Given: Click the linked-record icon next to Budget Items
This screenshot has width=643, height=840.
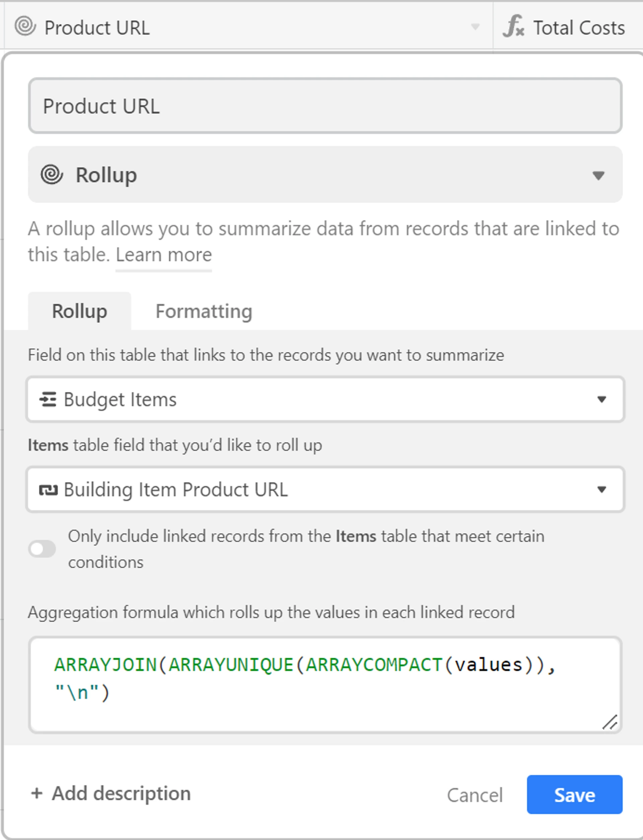Looking at the screenshot, I should tap(48, 399).
